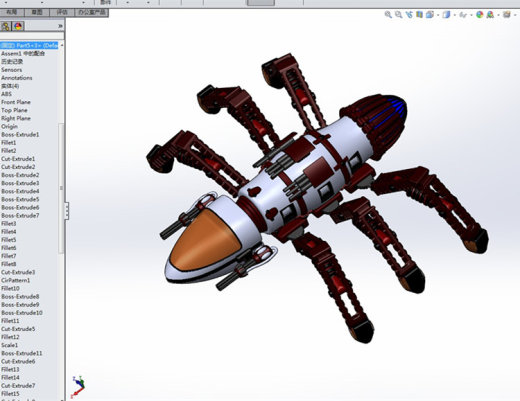Image resolution: width=520 pixels, height=401 pixels.
Task: Select the Boss-Extrude8 feature
Action: [x=20, y=296]
